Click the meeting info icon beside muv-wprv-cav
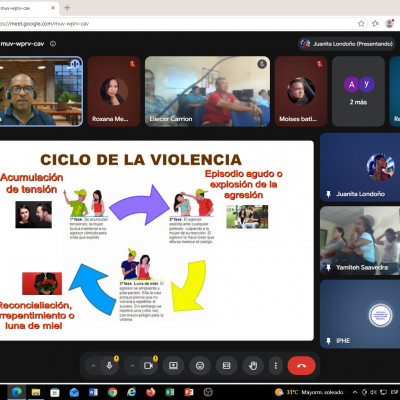This screenshot has height=400, width=400. (53, 44)
